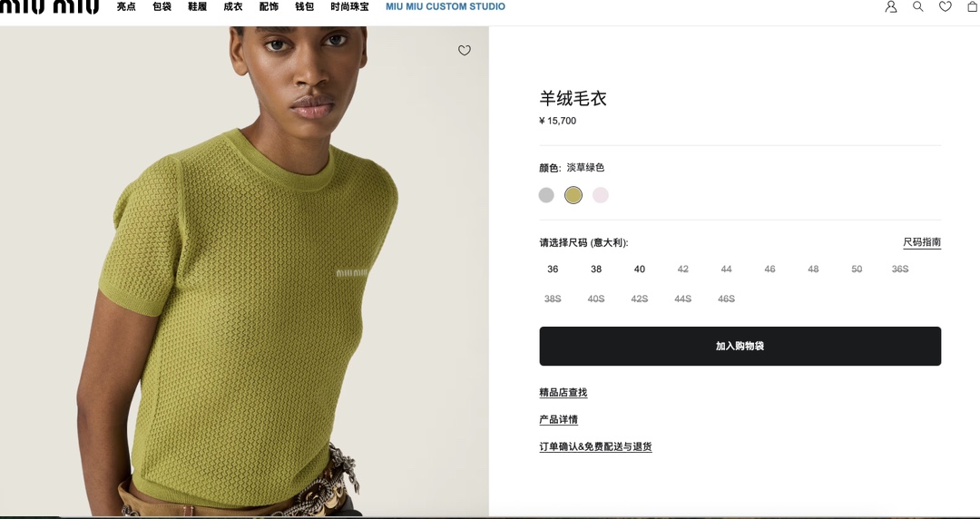Open the 成衣 menu
Screen dimensions: 980x519
pos(233,6)
